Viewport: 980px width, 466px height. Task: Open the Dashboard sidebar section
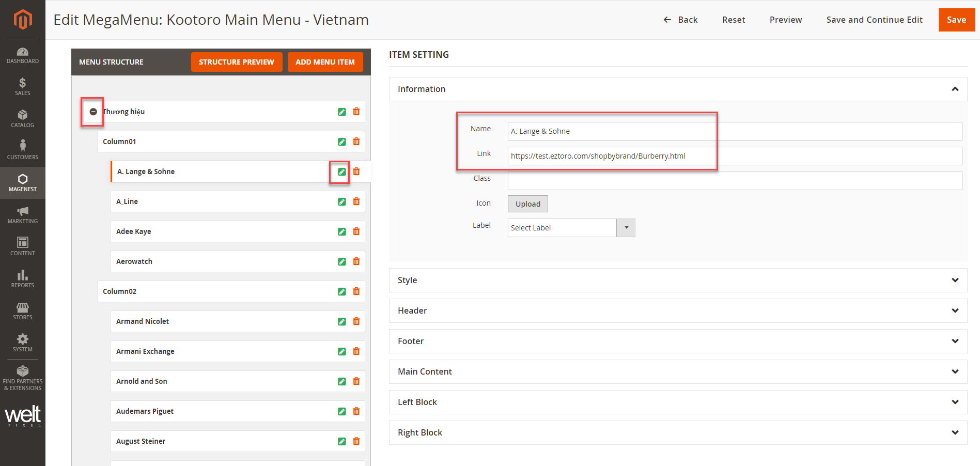click(23, 55)
